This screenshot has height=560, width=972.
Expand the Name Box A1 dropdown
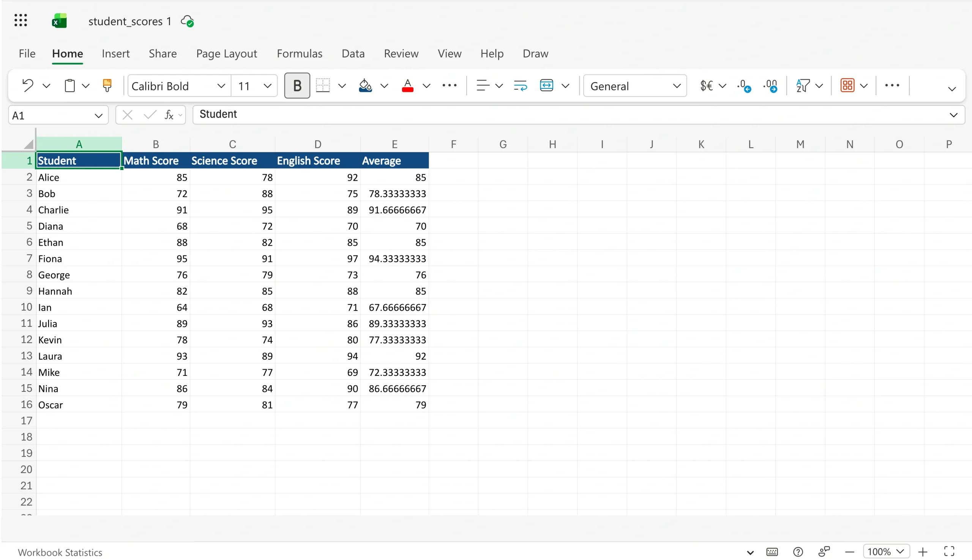click(x=98, y=116)
